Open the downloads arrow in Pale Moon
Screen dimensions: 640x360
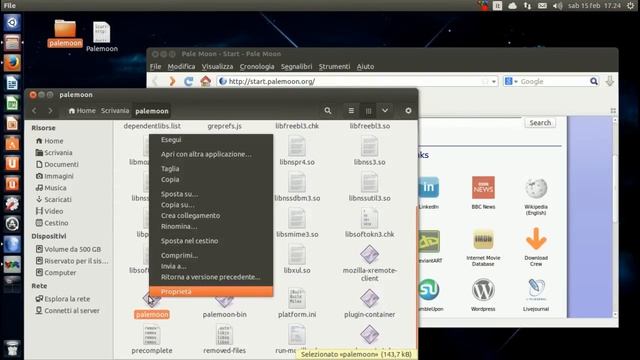[610, 81]
